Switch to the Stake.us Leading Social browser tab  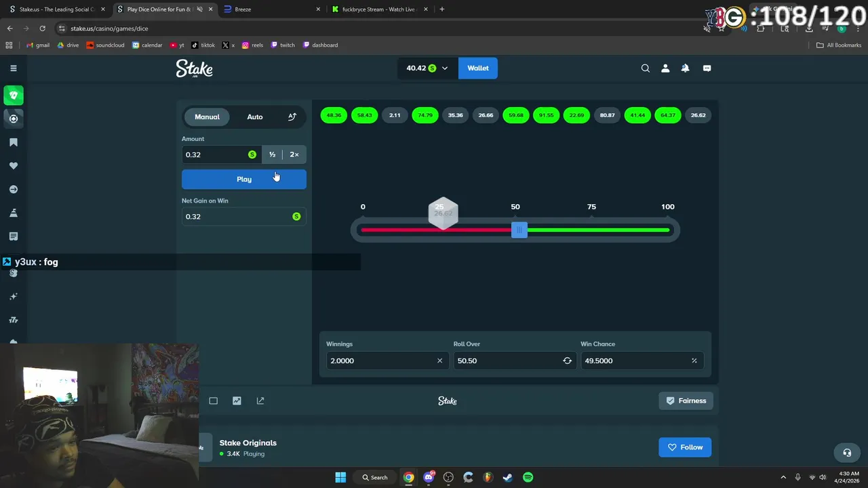tap(56, 9)
